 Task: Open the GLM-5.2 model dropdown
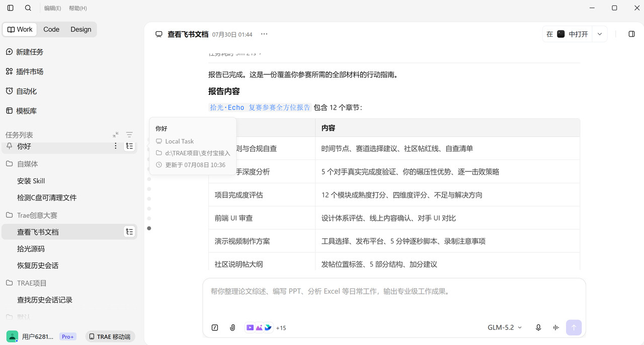pos(505,327)
